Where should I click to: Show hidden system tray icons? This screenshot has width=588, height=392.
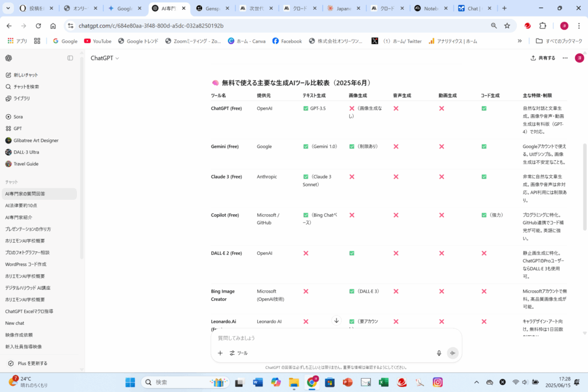476,382
